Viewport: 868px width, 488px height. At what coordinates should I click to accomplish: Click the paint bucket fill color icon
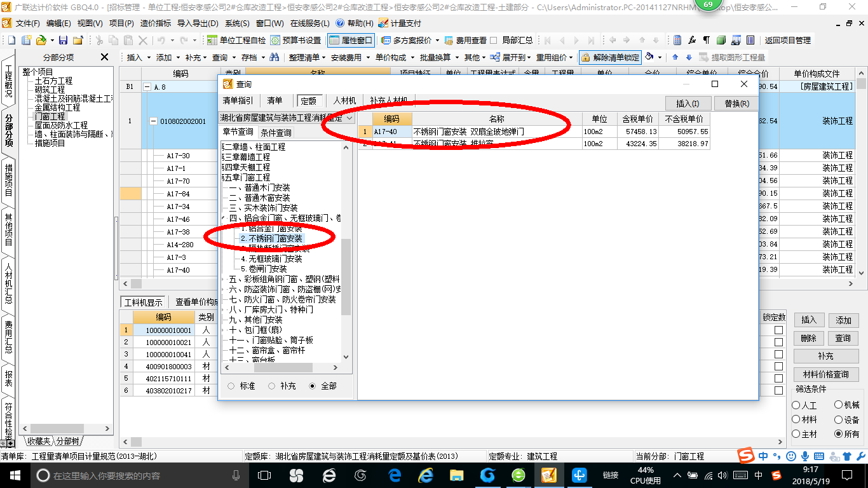tap(649, 57)
